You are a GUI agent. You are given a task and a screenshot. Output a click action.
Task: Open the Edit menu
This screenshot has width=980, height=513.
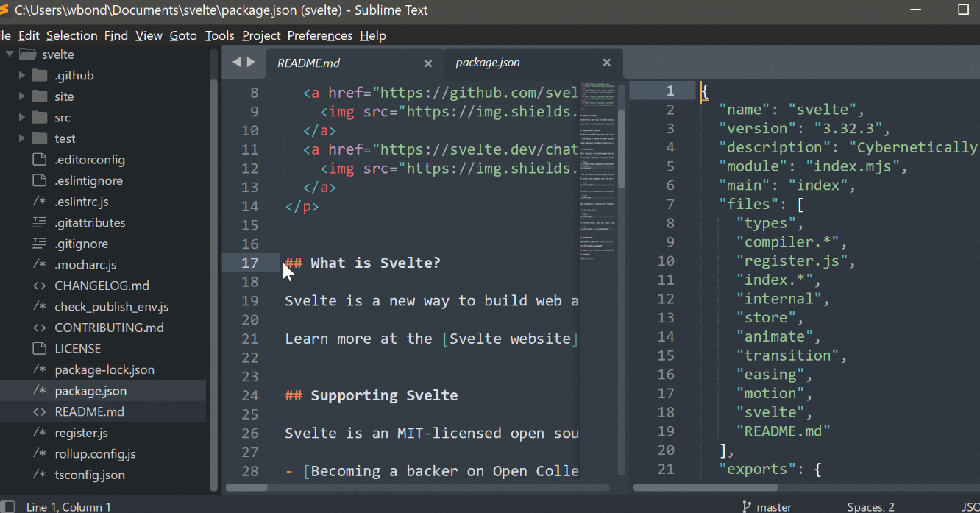pyautogui.click(x=29, y=35)
